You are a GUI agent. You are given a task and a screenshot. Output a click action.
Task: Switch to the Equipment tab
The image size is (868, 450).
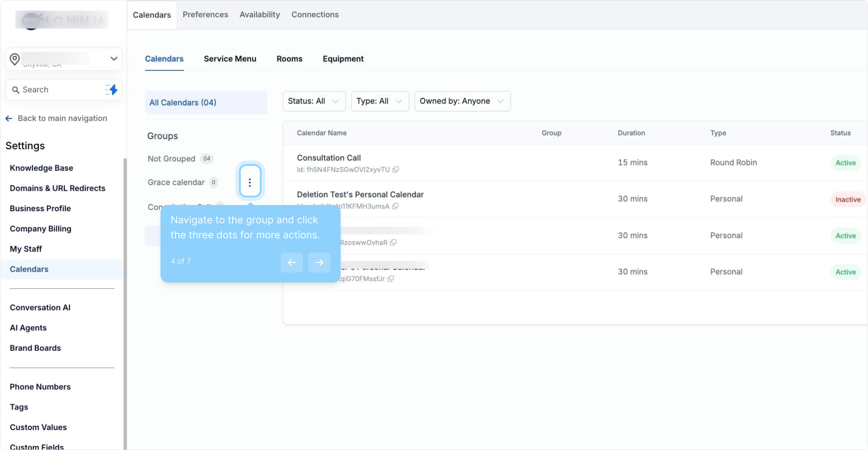point(343,59)
